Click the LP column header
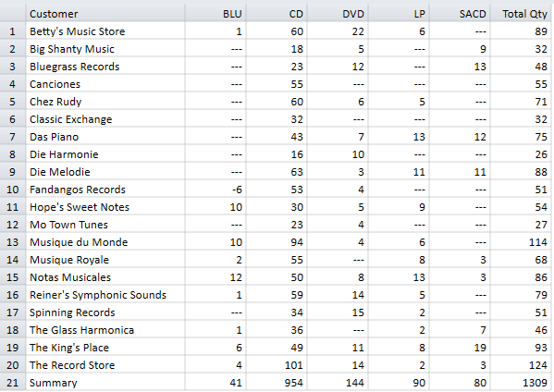554x392 pixels. pyautogui.click(x=399, y=14)
